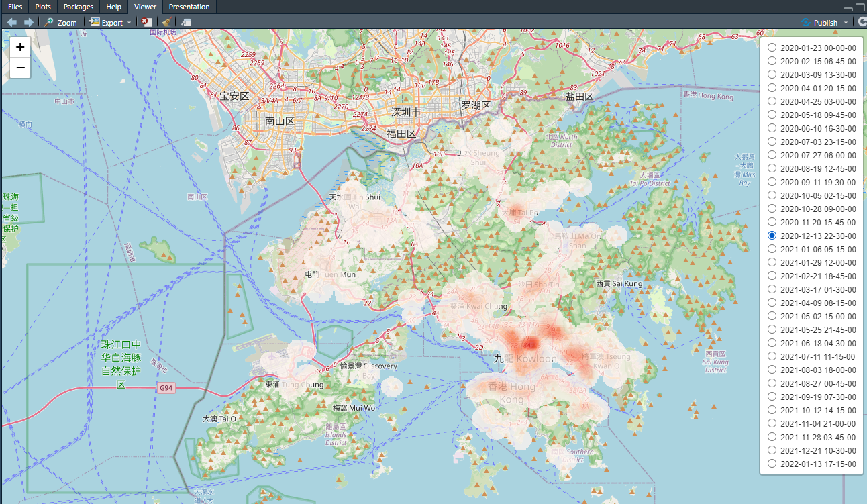
Task: Click the back arrow in Viewer toolbar
Action: pyautogui.click(x=11, y=22)
